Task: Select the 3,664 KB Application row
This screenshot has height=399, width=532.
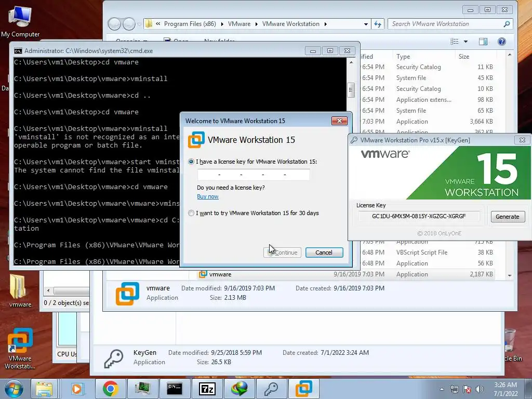Action: pyautogui.click(x=428, y=122)
